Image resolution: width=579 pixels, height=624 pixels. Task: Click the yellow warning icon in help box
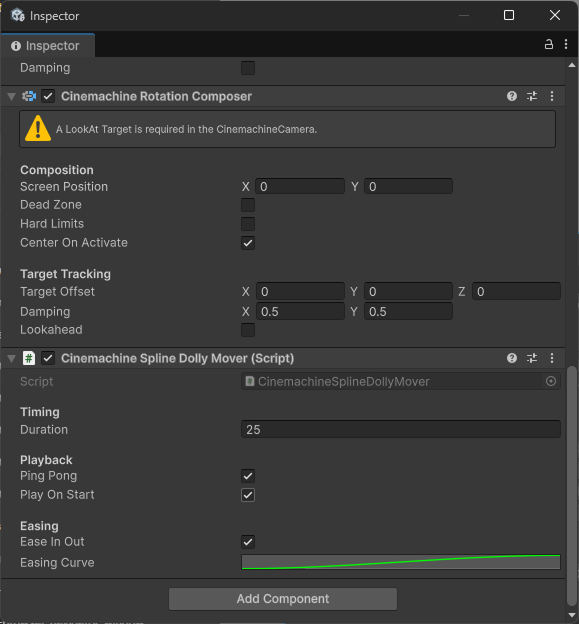point(38,129)
